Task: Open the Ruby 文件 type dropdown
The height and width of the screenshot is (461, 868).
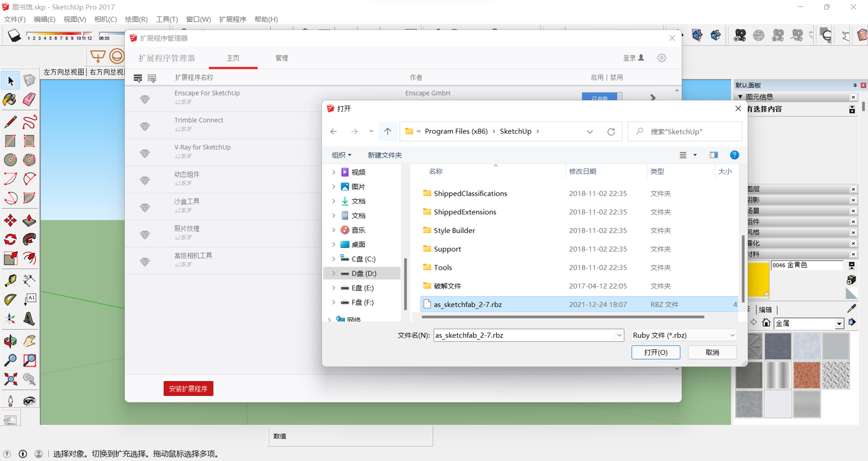Action: click(683, 335)
